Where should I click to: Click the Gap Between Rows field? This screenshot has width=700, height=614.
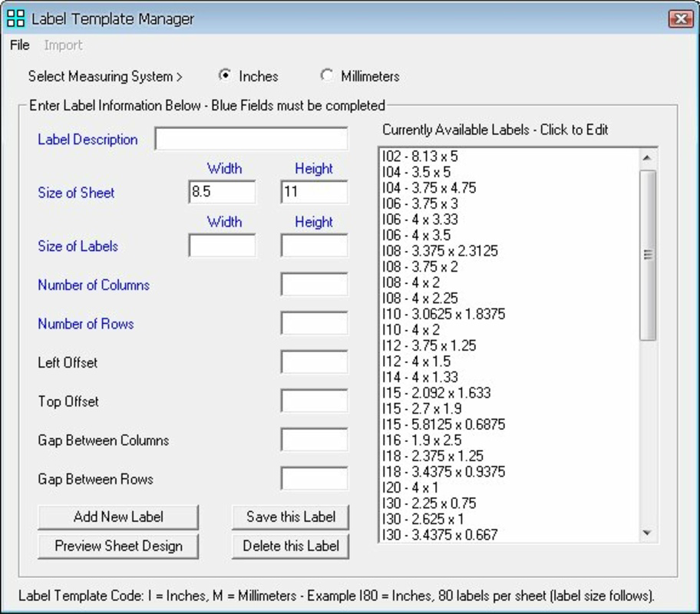pyautogui.click(x=314, y=479)
